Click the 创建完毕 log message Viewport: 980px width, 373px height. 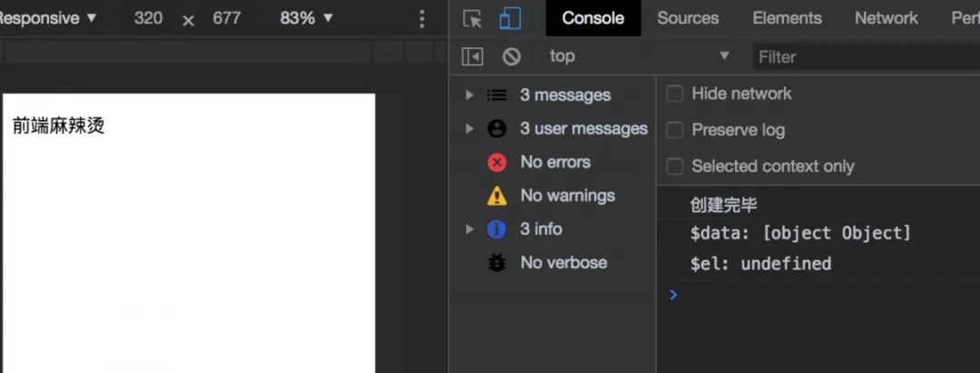point(724,205)
